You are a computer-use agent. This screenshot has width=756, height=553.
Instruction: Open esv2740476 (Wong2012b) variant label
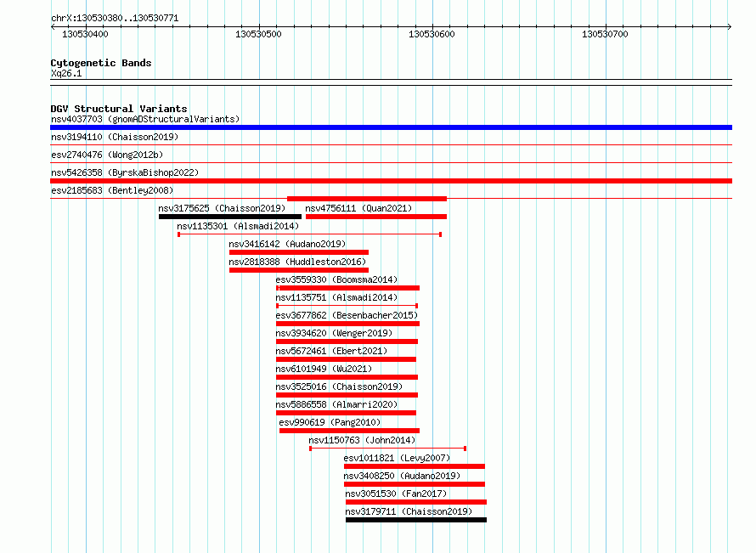point(107,155)
